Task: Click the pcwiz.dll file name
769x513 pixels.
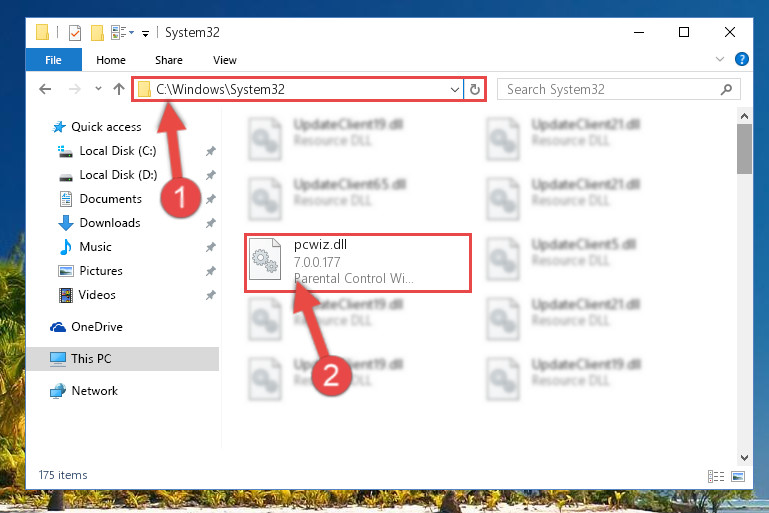Action: (320, 244)
